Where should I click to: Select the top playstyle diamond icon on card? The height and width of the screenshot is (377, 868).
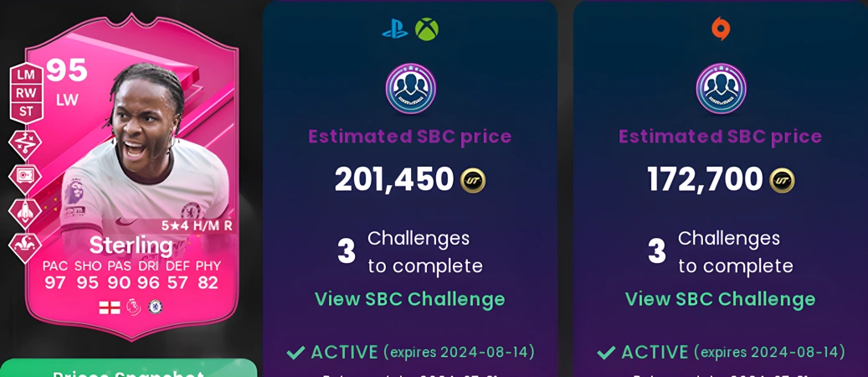(25, 144)
